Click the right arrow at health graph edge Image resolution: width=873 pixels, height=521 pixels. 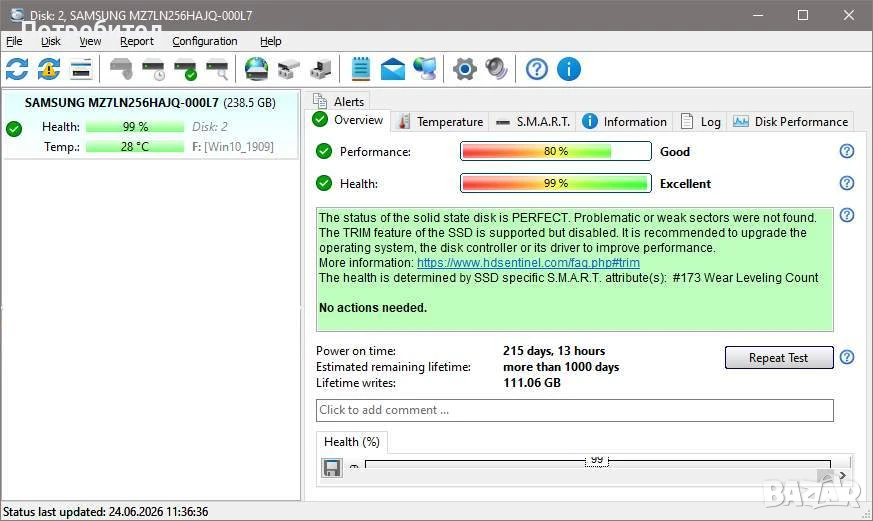[x=843, y=475]
